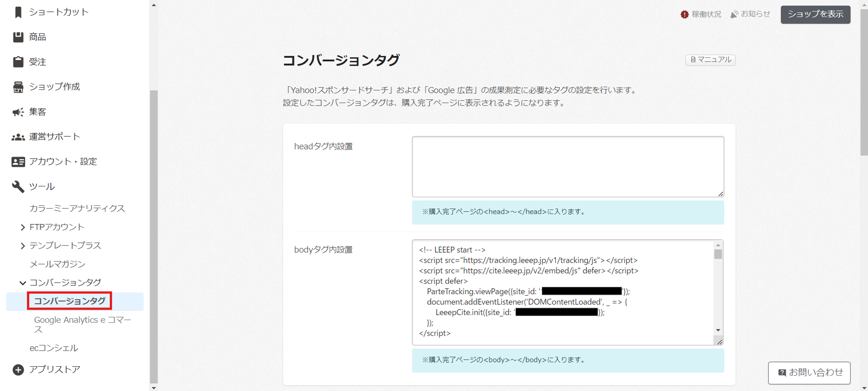This screenshot has width=868, height=391.
Task: Click the アプリストア plus circle icon
Action: [x=18, y=370]
